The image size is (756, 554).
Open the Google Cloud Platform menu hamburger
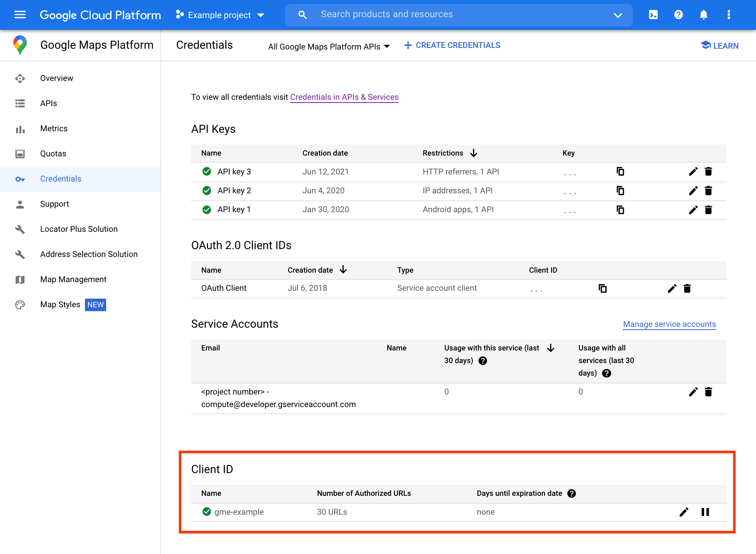pos(20,15)
